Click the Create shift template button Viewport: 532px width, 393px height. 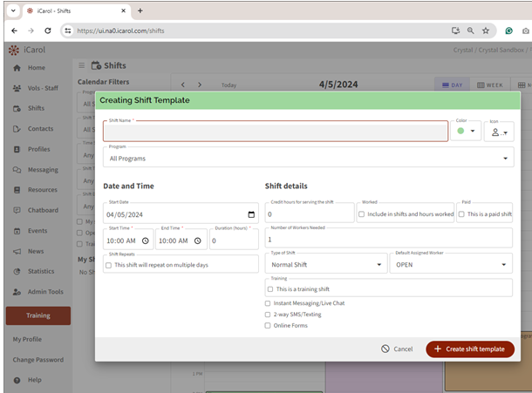click(470, 349)
